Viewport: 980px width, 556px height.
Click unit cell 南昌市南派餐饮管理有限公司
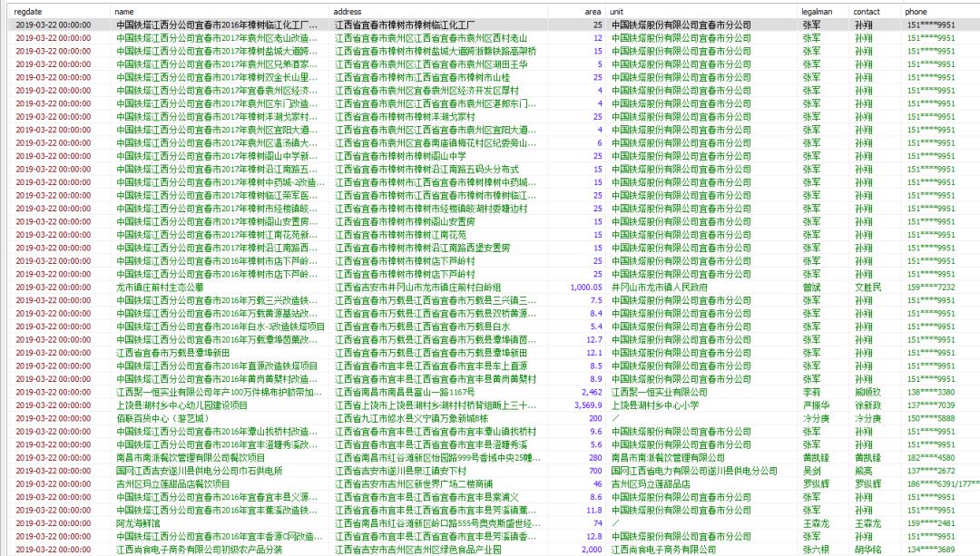(668, 458)
